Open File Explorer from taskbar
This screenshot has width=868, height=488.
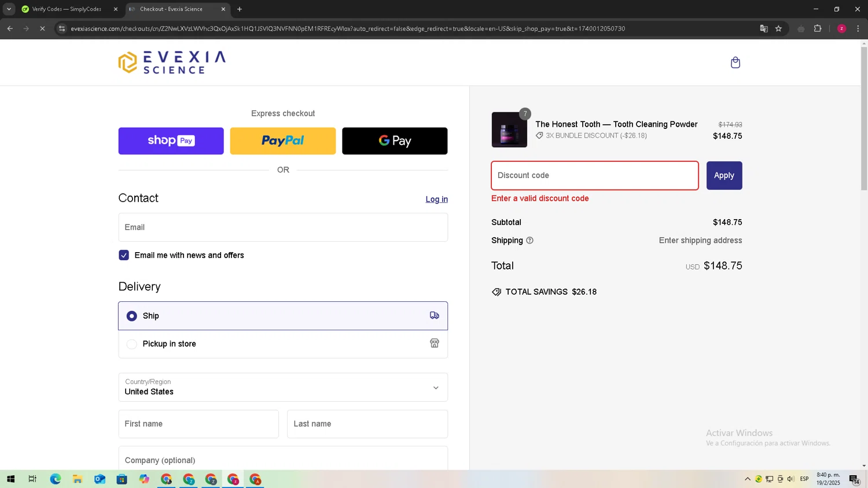click(x=77, y=479)
